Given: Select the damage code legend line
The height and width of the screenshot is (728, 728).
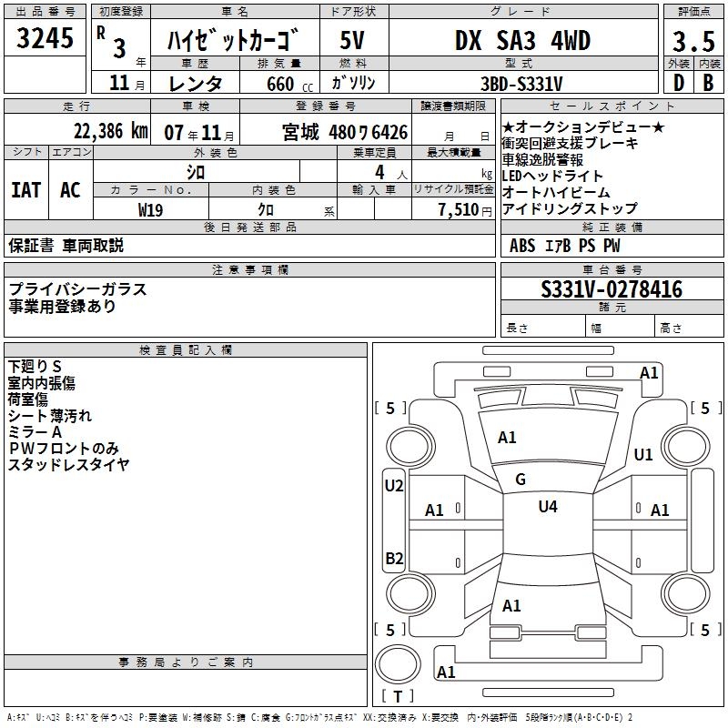Looking at the screenshot, I should point(319,718).
